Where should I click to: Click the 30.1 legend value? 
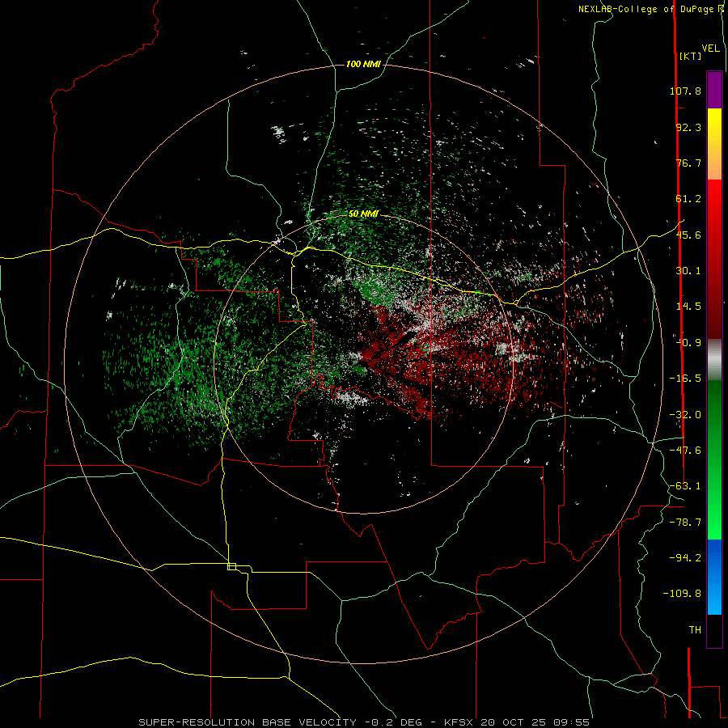tap(688, 271)
